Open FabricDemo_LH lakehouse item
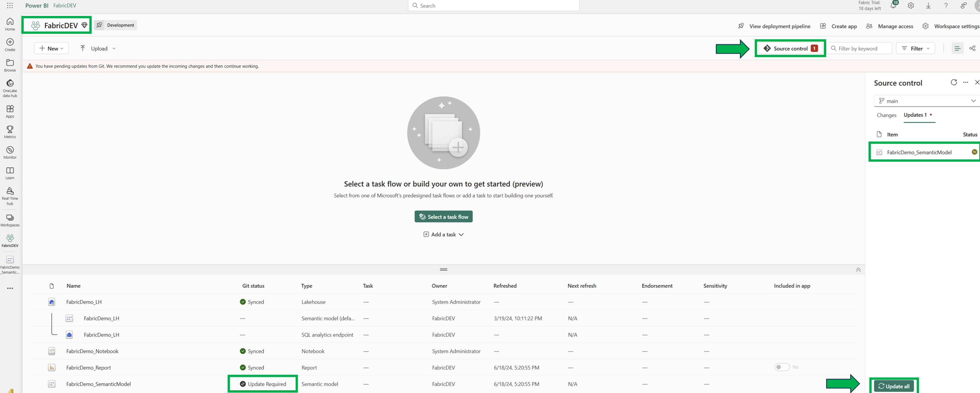 click(84, 302)
